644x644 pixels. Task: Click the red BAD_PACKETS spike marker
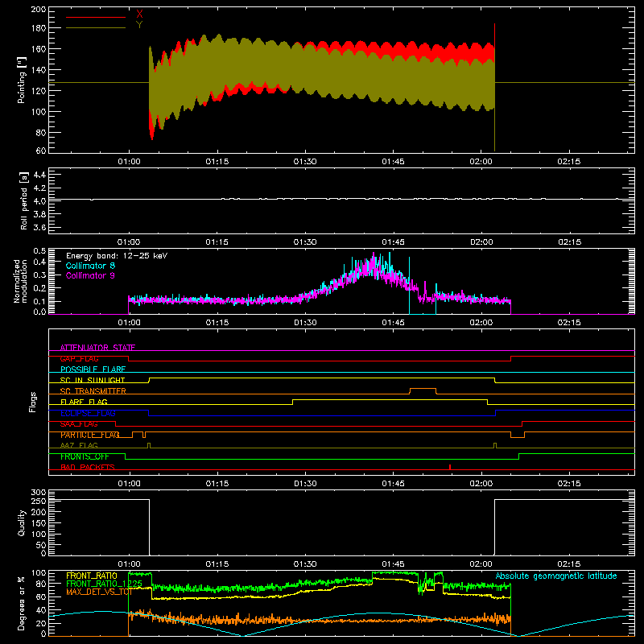coord(450,467)
